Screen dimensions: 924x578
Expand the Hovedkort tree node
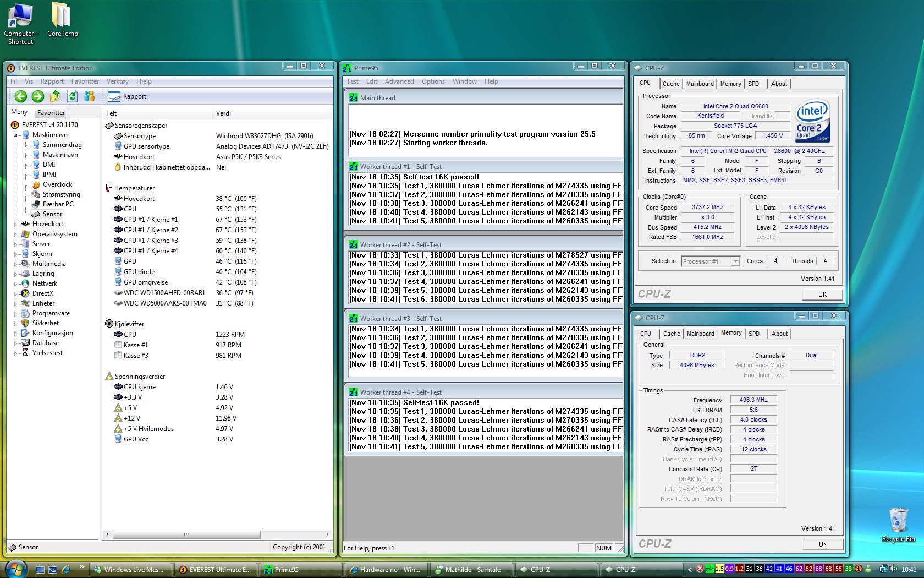tap(15, 225)
